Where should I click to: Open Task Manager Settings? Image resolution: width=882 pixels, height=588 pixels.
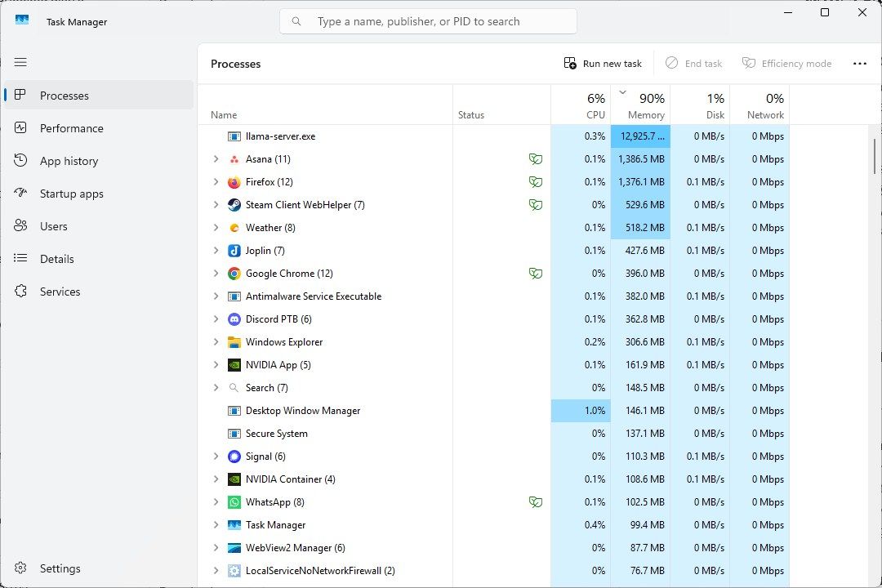[99, 568]
